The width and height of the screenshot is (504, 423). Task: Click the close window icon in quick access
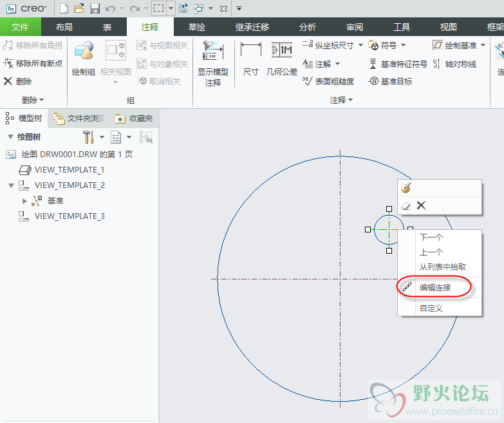224,8
